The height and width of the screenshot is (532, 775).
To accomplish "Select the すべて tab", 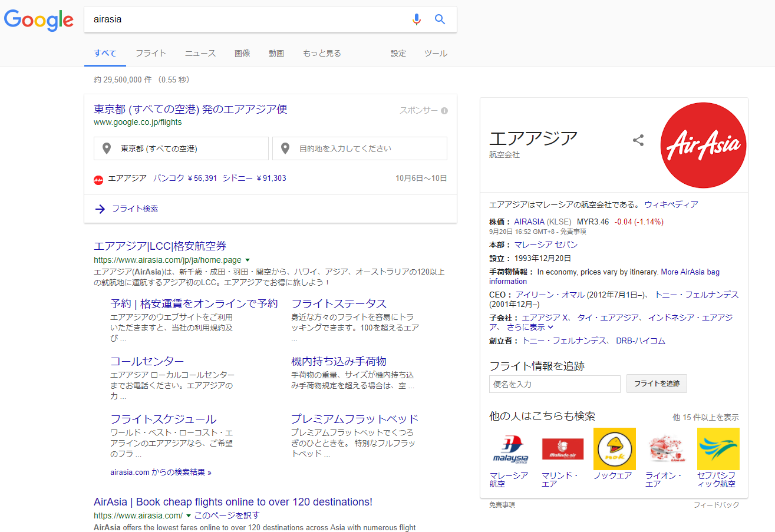I will (105, 53).
